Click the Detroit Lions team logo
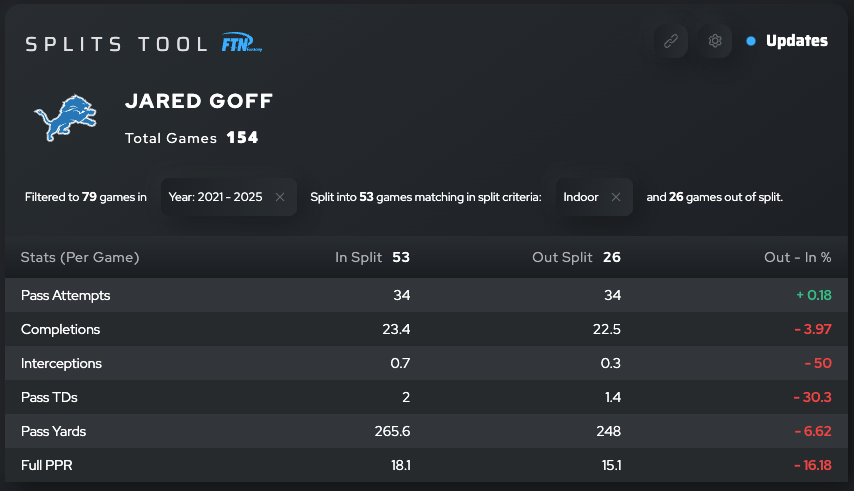 65,119
